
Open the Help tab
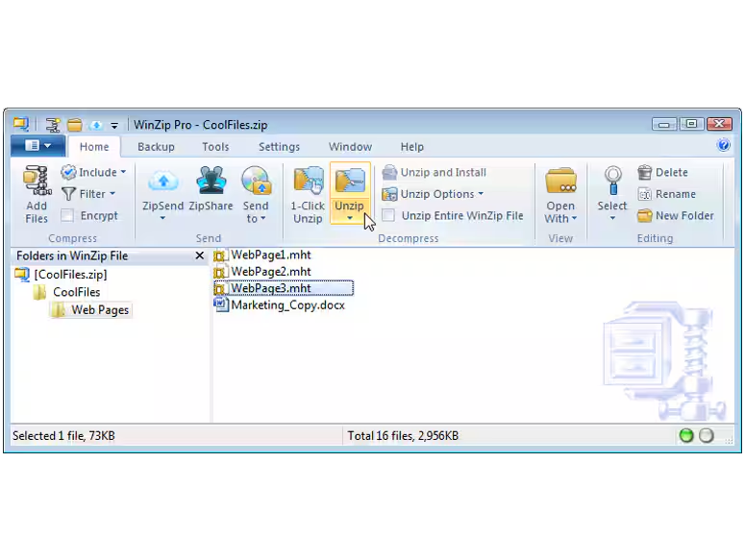click(411, 147)
